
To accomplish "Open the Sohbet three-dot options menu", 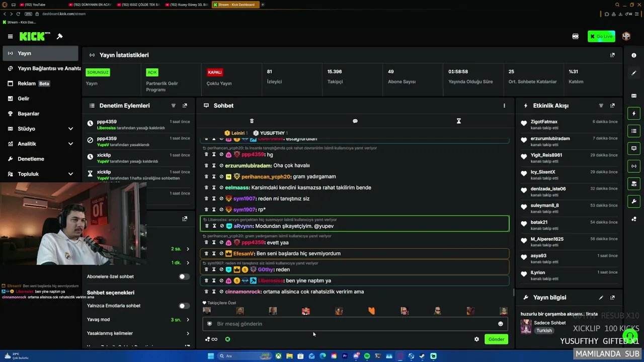I will point(504,106).
